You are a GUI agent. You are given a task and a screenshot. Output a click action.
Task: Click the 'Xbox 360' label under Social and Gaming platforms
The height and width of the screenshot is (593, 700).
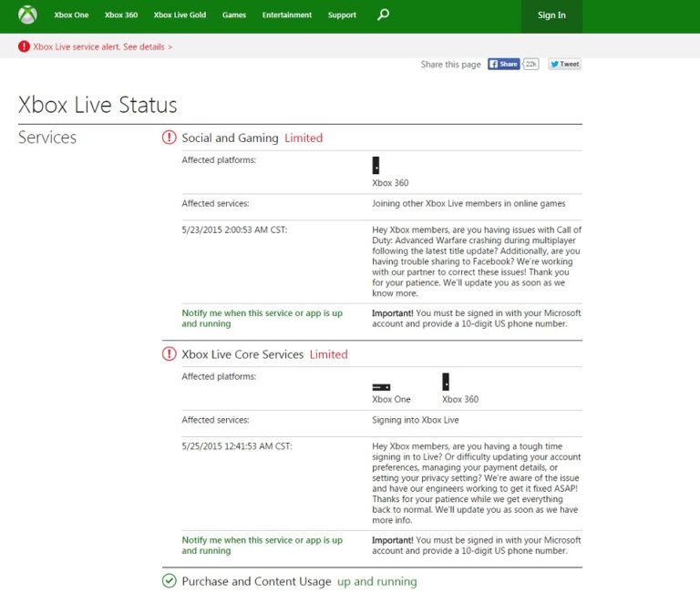point(390,183)
